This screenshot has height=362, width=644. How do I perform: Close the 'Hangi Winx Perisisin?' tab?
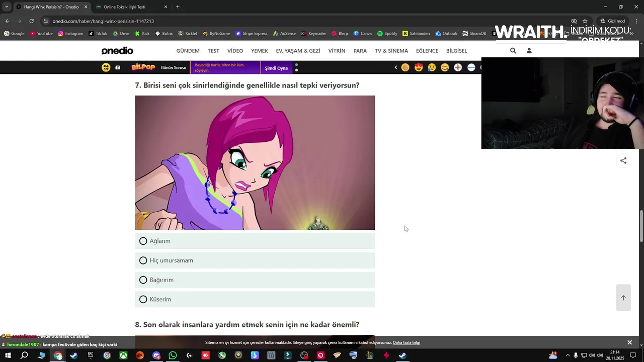pos(86,7)
